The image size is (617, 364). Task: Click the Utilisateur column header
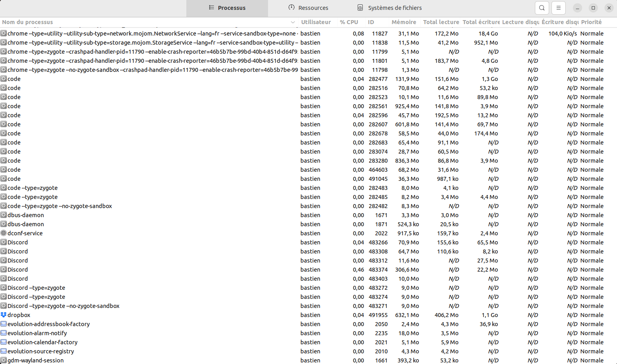[316, 22]
